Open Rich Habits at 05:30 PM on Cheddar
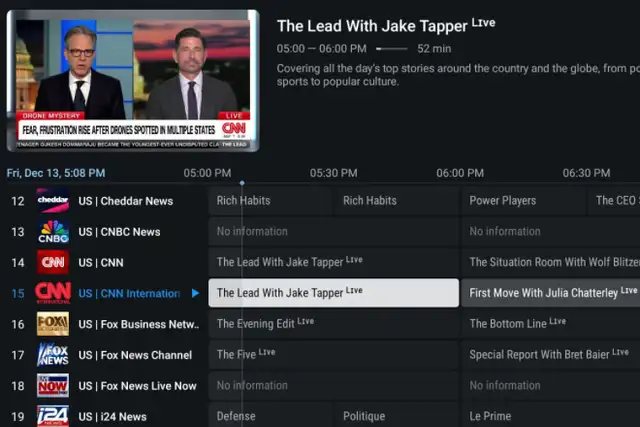Screen dimensions: 640x427 pyautogui.click(x=397, y=201)
